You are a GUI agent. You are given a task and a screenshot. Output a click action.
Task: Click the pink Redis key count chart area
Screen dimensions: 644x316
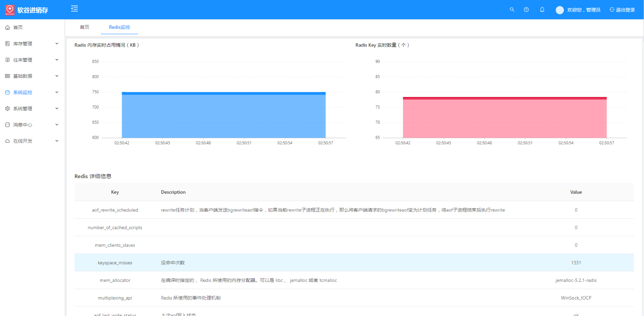pyautogui.click(x=504, y=118)
